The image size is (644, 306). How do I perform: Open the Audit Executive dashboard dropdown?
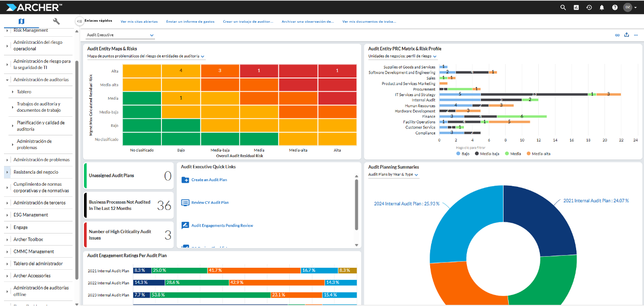tap(120, 35)
